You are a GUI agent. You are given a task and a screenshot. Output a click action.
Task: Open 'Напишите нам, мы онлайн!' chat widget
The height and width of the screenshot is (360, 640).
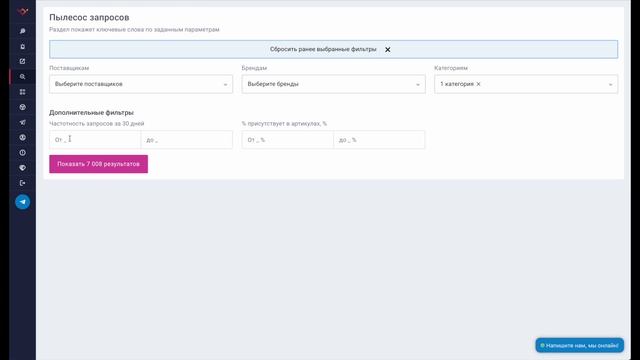point(580,345)
